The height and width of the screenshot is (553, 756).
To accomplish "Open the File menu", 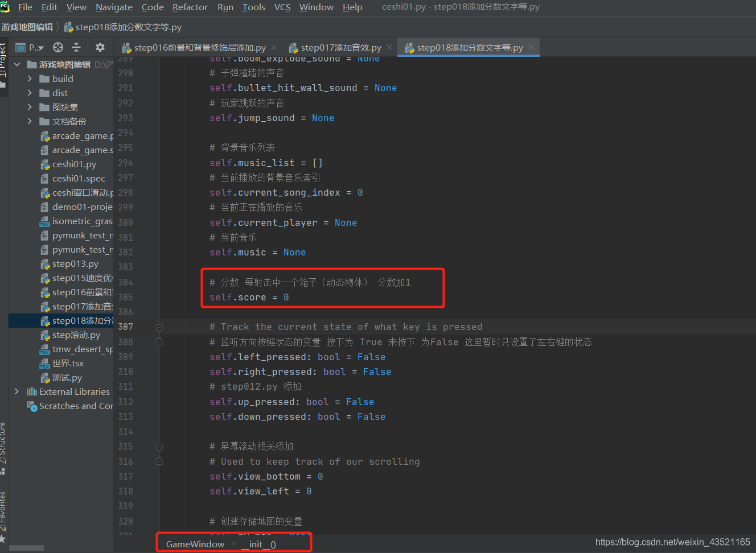I will 25,7.
